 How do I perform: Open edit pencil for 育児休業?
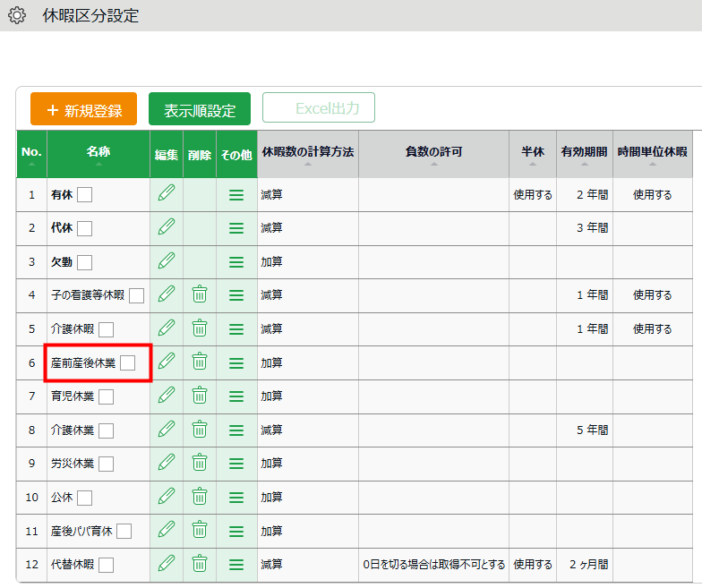167,396
